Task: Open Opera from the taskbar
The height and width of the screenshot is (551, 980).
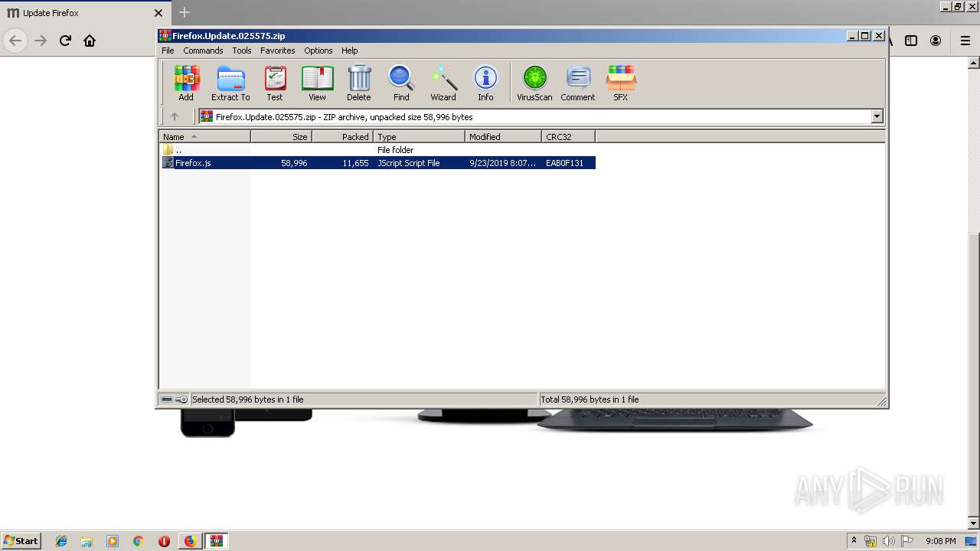Action: 164,541
